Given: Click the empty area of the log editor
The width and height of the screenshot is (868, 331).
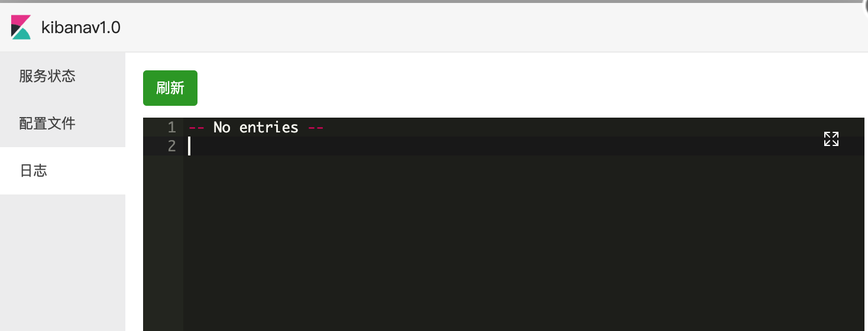Looking at the screenshot, I should (x=526, y=243).
